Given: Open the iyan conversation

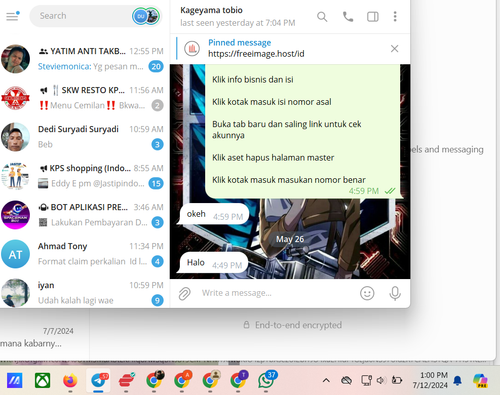Looking at the screenshot, I should point(85,293).
